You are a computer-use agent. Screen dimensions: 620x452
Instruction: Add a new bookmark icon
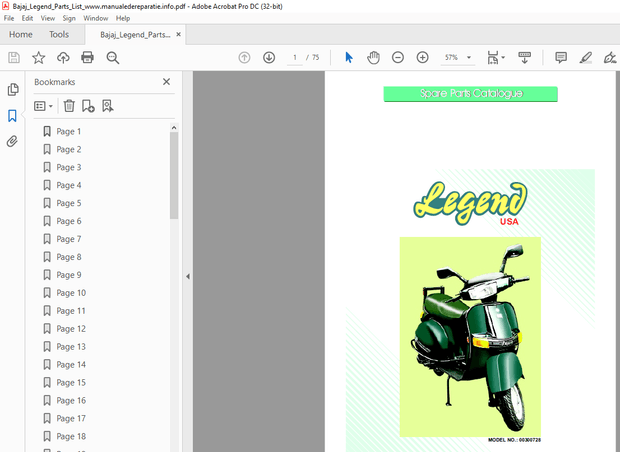pyautogui.click(x=88, y=106)
